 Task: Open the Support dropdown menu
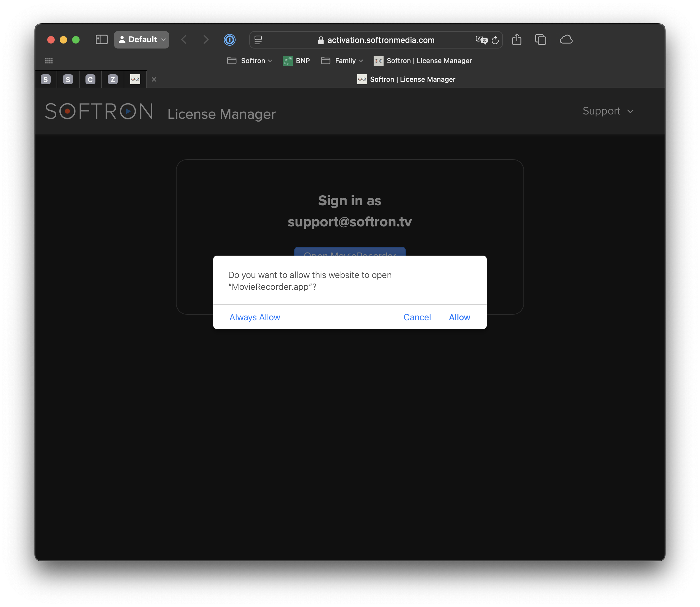click(608, 111)
